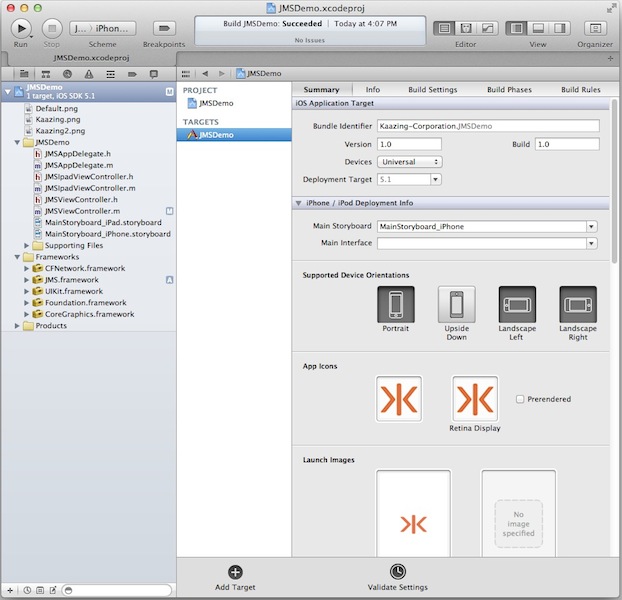
Task: Open the Organizer window
Action: tap(595, 28)
